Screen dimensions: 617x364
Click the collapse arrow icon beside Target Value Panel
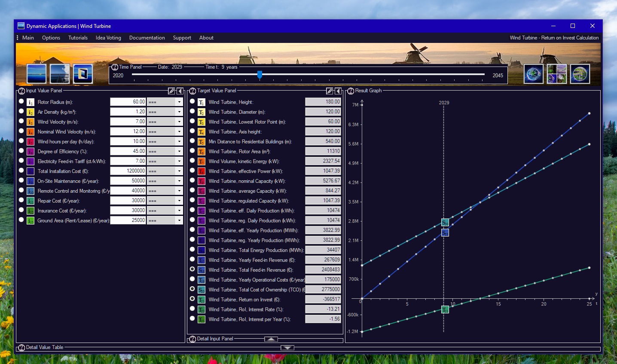click(338, 91)
